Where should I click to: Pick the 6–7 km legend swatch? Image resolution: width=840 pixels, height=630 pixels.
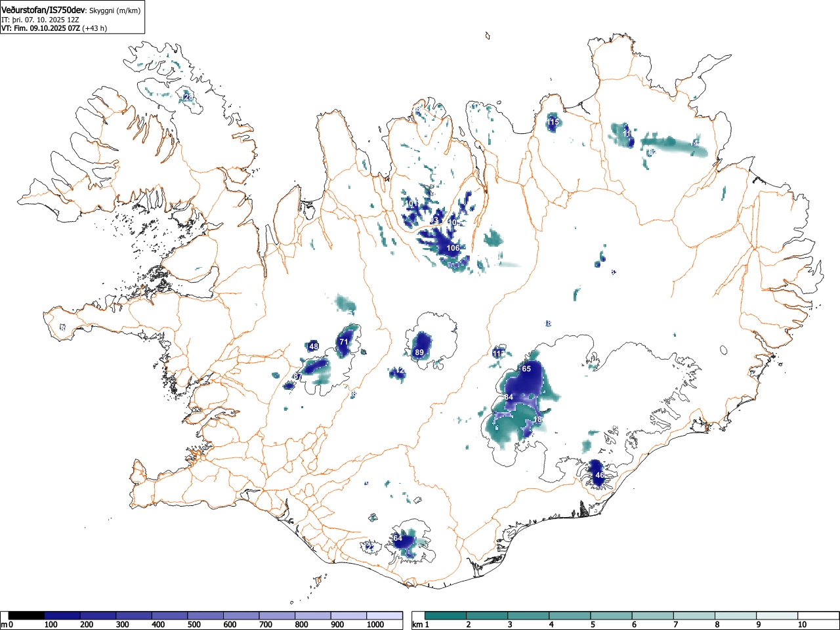[653, 616]
